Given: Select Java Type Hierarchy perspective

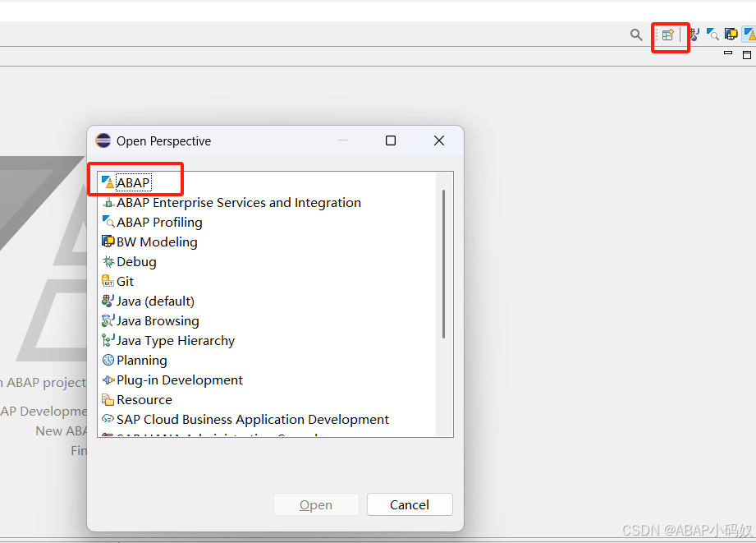Looking at the screenshot, I should (176, 341).
